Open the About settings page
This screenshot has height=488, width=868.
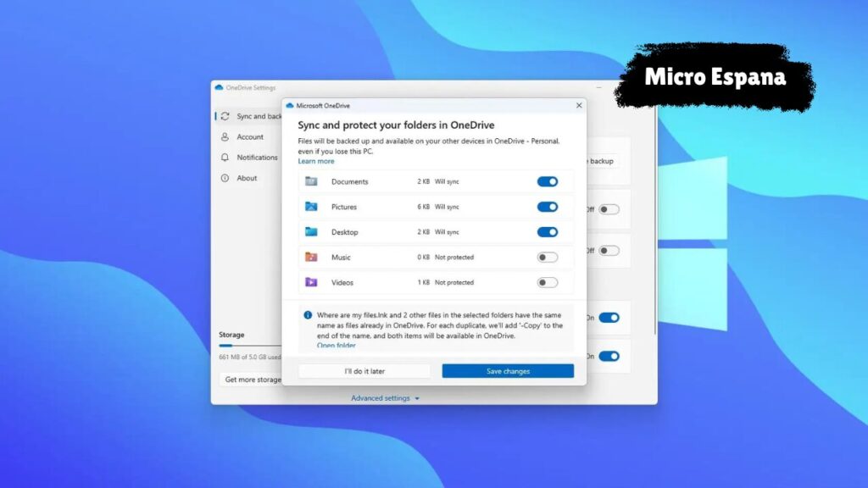coord(247,178)
